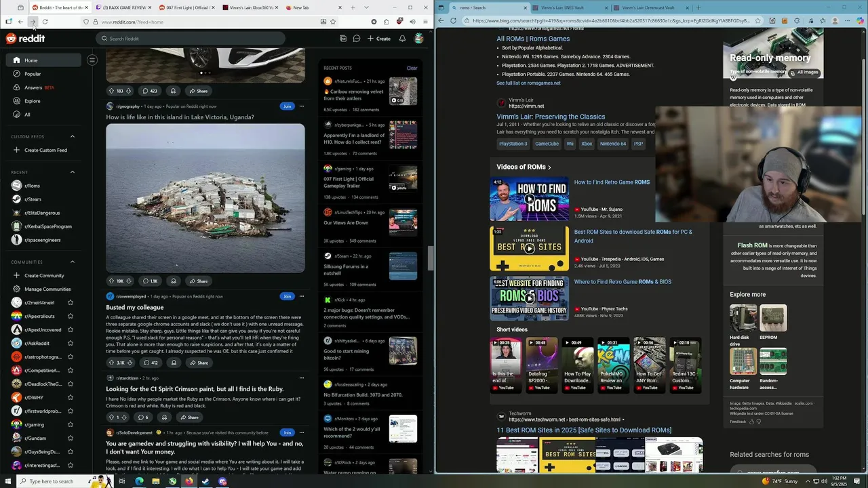
Task: Open Vimm's Lair: Preserving the Classics link
Action: pyautogui.click(x=551, y=117)
